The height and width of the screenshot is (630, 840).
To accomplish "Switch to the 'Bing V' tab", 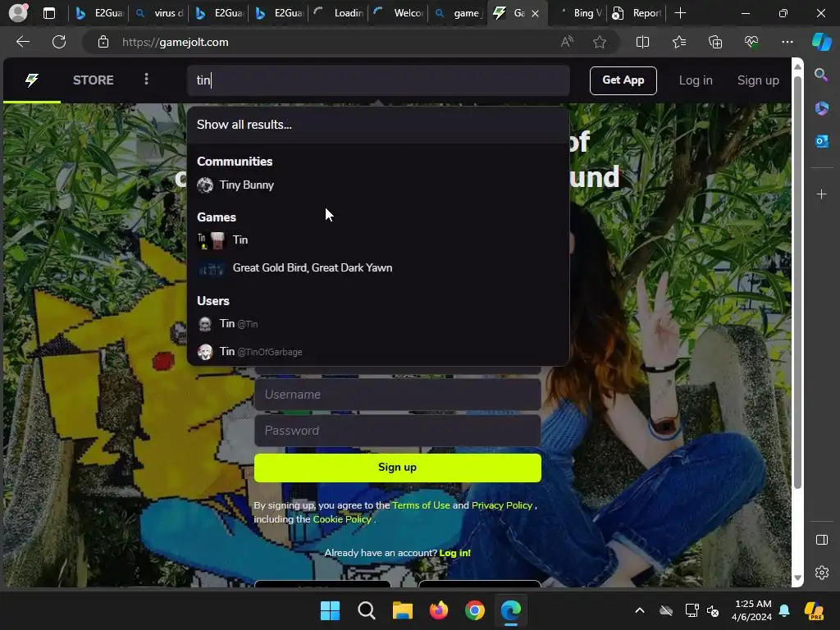I will [x=578, y=13].
